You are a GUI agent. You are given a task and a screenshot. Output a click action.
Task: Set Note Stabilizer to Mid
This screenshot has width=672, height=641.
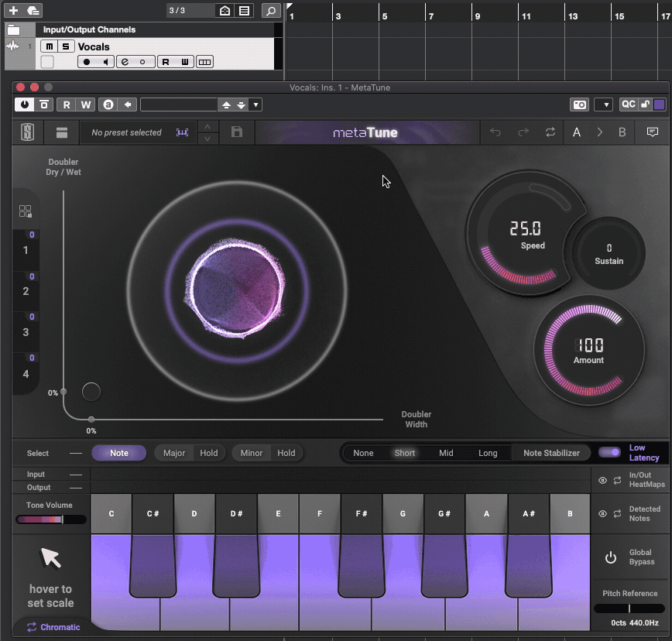[x=446, y=453]
